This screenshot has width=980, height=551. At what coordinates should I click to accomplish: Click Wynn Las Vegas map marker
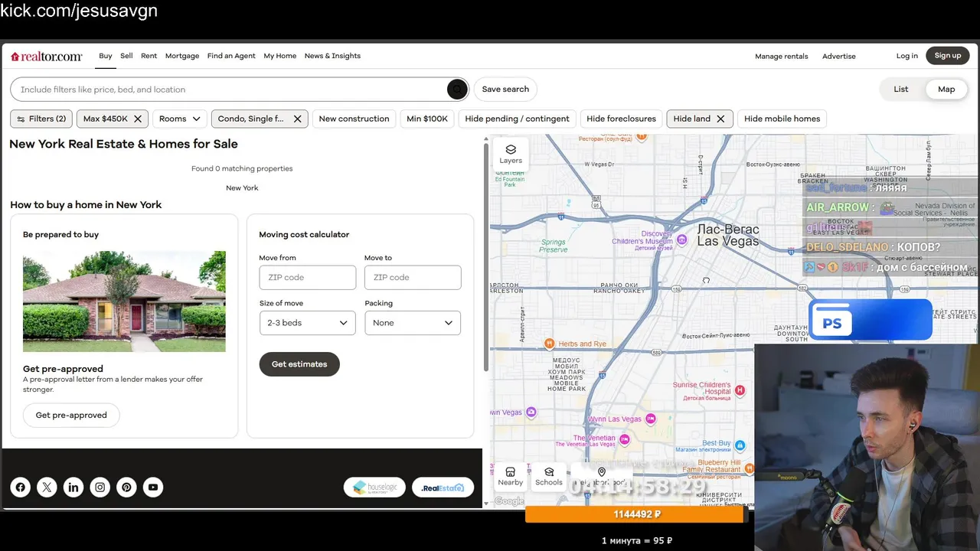point(651,419)
